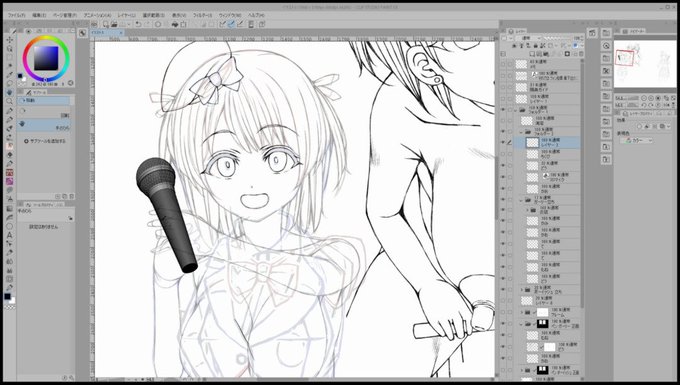Select the Pen tool in the toolbox
The height and width of the screenshot is (385, 680).
pyautogui.click(x=9, y=111)
